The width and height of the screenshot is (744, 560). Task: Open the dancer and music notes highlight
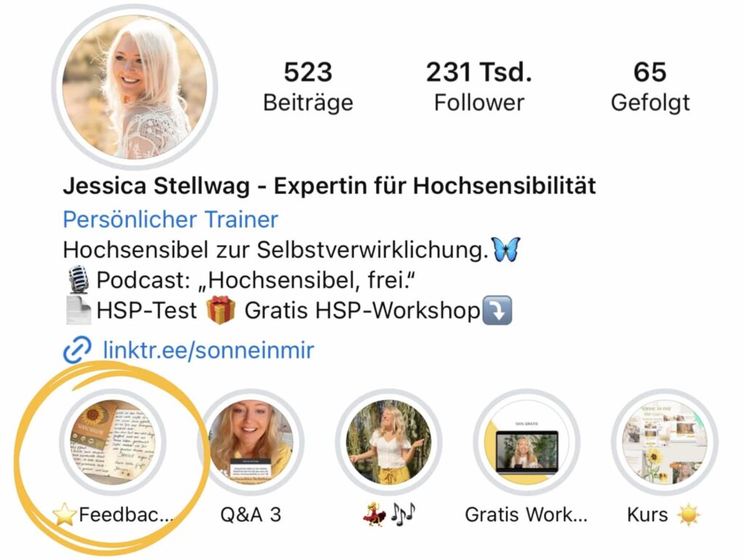[x=389, y=442]
